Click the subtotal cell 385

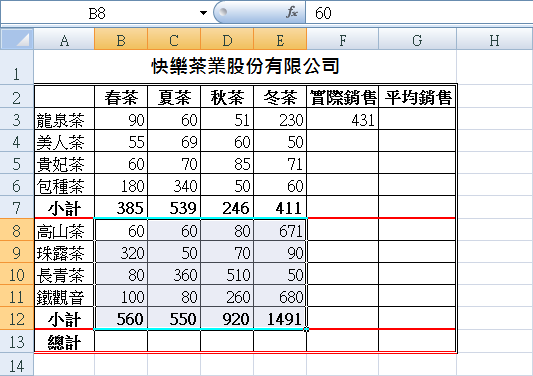pyautogui.click(x=121, y=207)
